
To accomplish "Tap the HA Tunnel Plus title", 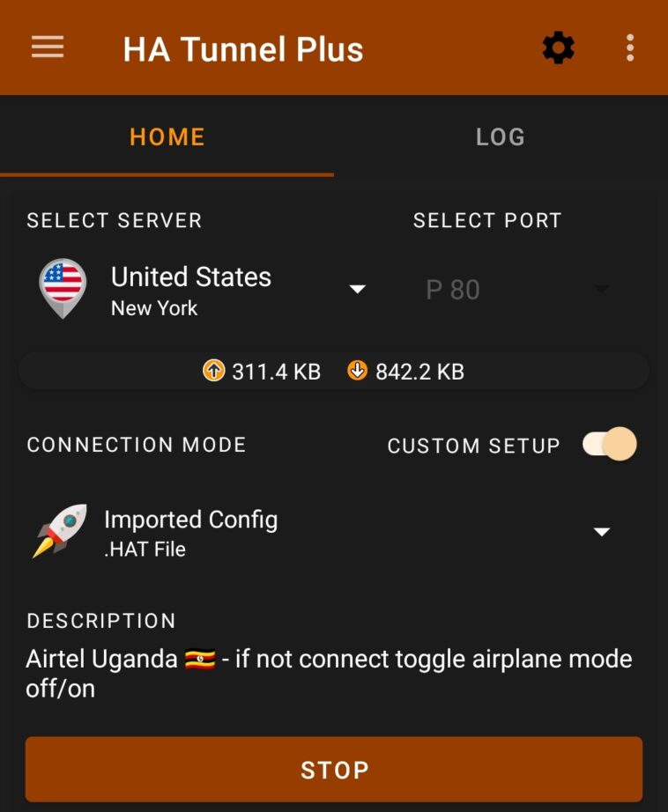I will click(x=243, y=49).
